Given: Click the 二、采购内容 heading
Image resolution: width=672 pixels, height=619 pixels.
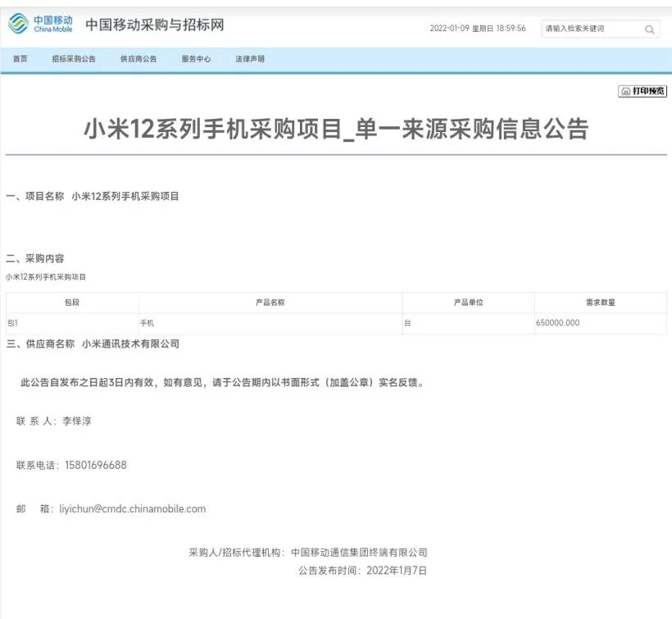Looking at the screenshot, I should (34, 258).
